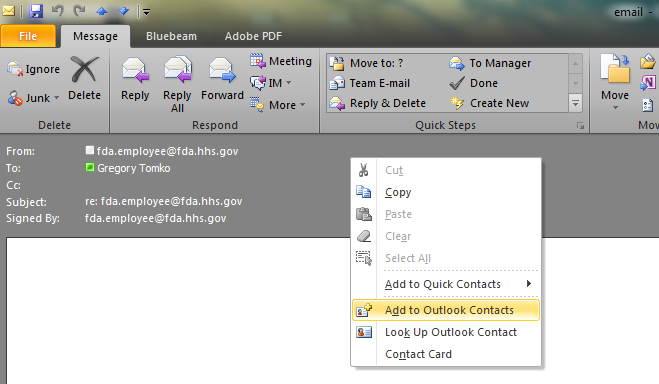Choose Add to Outlook Contacts
Image resolution: width=659 pixels, height=384 pixels.
click(x=446, y=310)
